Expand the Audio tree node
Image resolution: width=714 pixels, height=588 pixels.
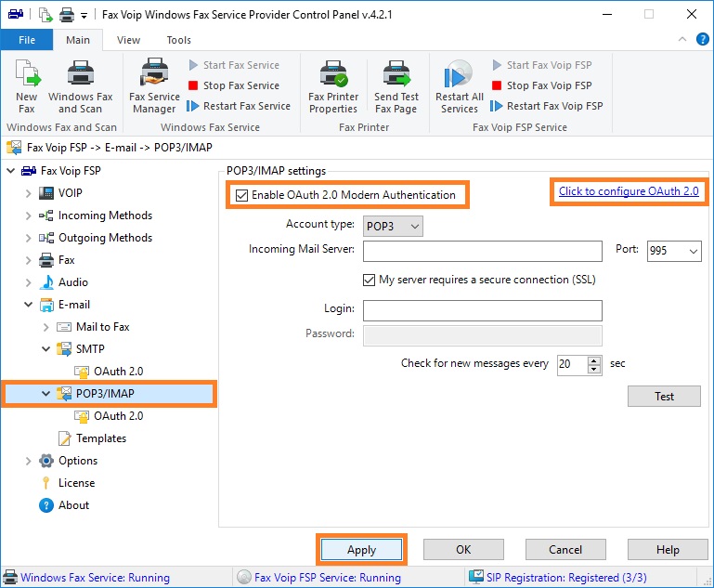(28, 282)
